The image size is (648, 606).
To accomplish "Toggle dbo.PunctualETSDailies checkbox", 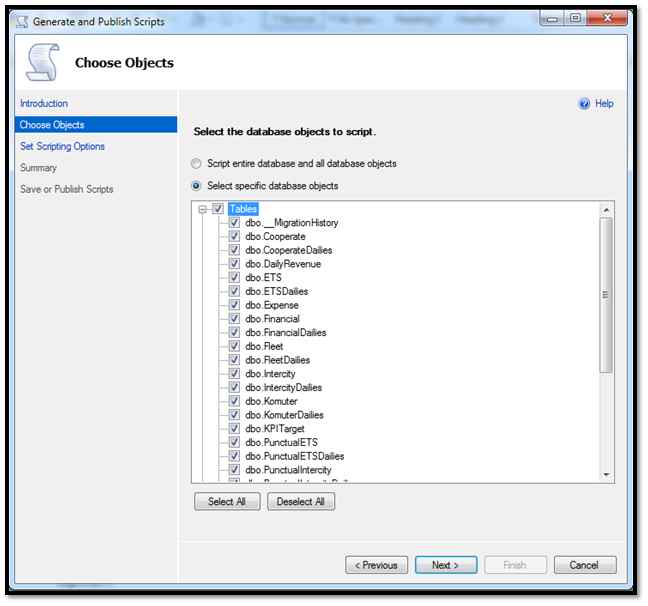I will point(234,456).
